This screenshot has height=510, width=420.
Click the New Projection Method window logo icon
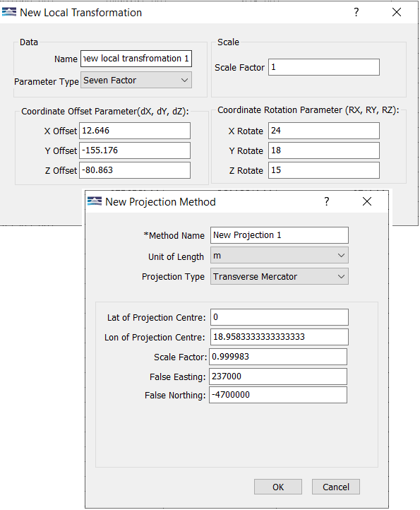95,201
